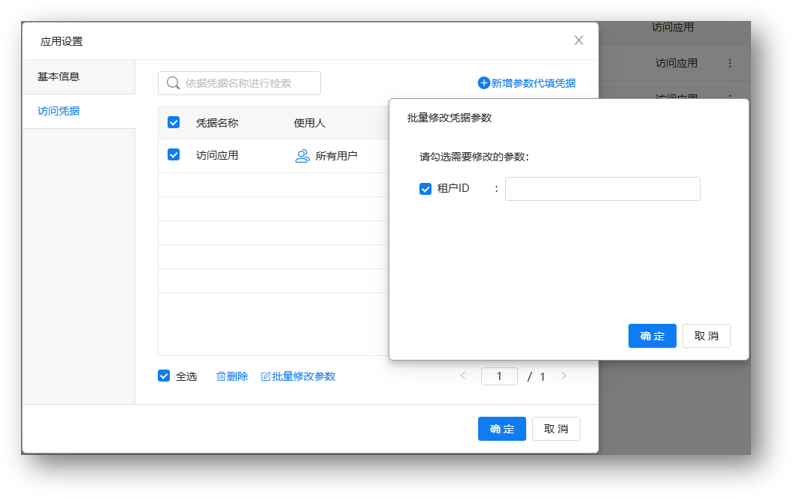
Task: Click the edit icon for 批量修改参数
Action: tap(266, 377)
